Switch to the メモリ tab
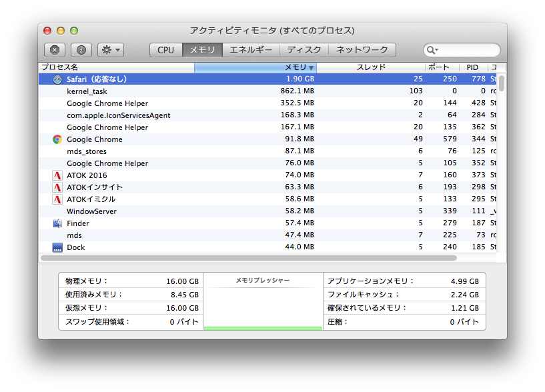Screen dimensions: 545x392 click(x=202, y=50)
